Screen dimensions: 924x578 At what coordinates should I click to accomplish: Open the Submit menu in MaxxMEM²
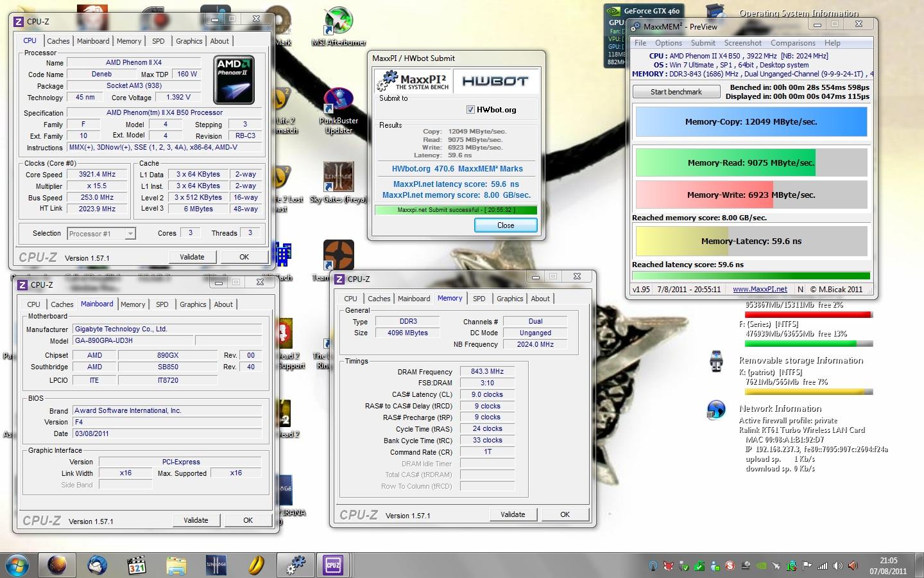pos(703,43)
